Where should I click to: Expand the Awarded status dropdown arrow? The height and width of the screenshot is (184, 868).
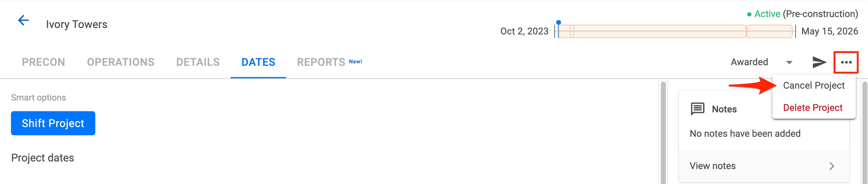[789, 62]
